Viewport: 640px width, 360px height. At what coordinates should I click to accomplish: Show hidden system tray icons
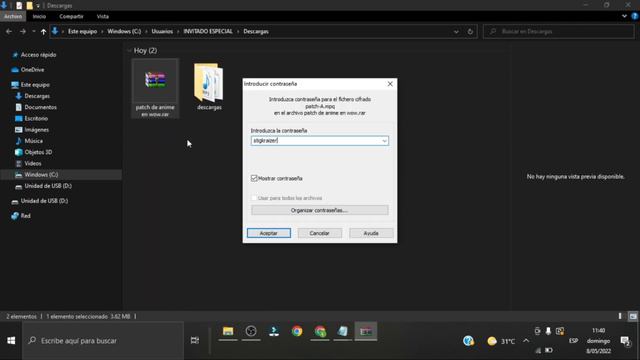click(x=526, y=340)
